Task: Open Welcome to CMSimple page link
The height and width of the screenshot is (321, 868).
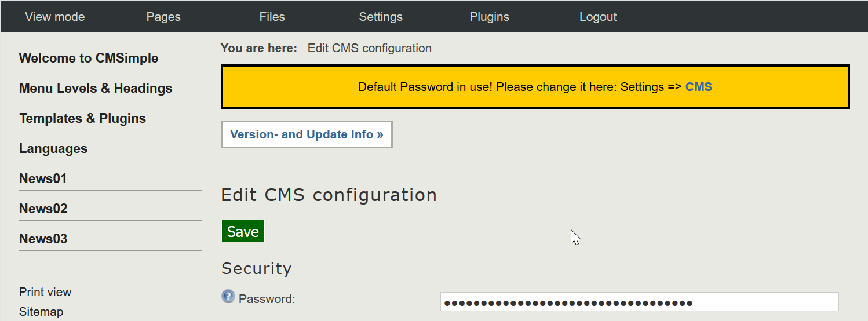Action: 89,58
